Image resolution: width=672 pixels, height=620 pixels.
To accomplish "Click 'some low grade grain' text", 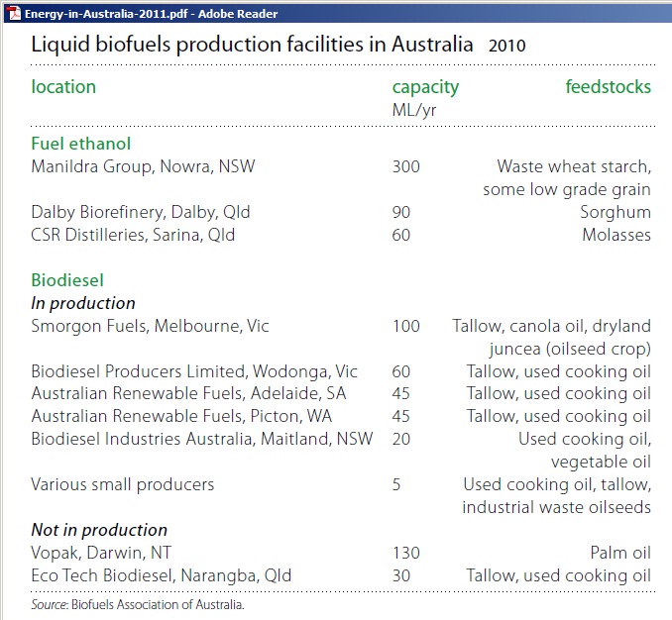I will 567,189.
